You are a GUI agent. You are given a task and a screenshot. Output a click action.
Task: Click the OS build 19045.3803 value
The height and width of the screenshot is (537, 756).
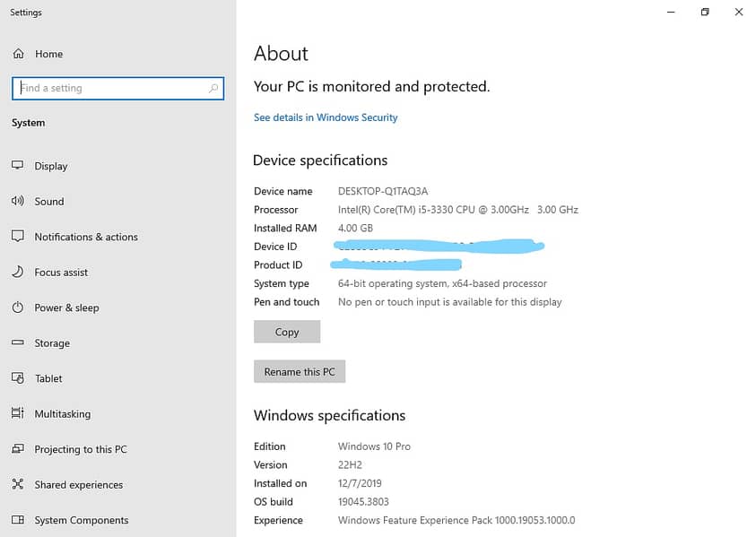pos(363,502)
